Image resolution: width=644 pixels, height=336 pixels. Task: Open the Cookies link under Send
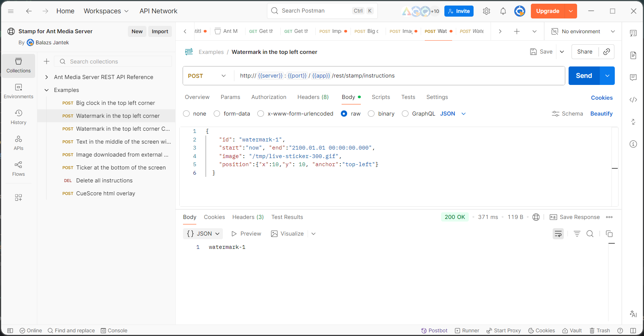pyautogui.click(x=602, y=98)
